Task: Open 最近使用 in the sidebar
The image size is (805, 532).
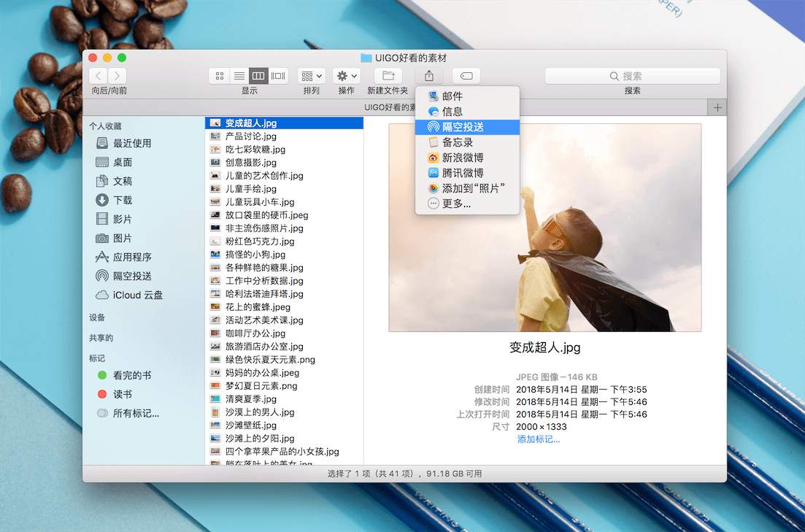Action: [123, 143]
